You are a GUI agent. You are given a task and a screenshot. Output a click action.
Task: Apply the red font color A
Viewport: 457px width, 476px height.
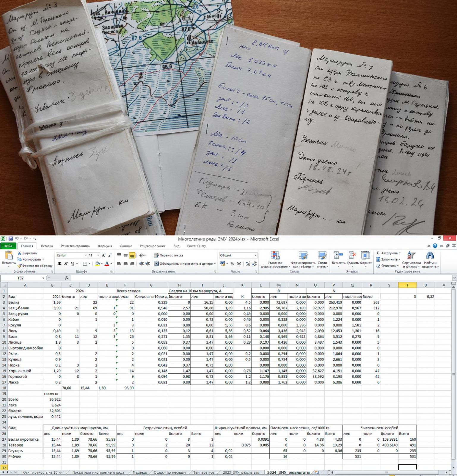pos(107,264)
